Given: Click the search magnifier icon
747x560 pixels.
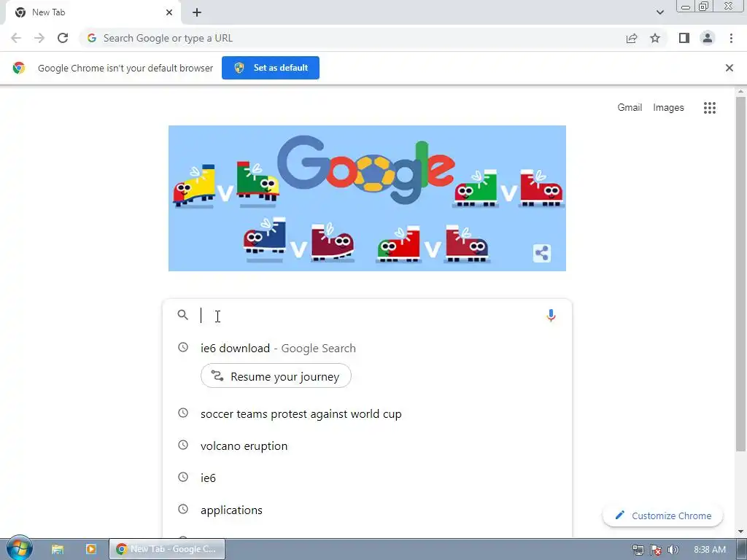Looking at the screenshot, I should click(182, 315).
